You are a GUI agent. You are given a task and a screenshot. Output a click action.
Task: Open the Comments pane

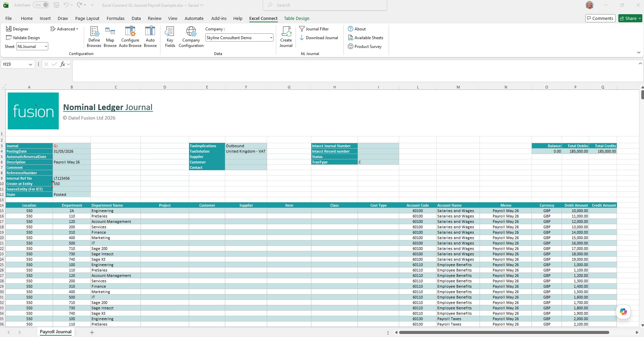(600, 19)
